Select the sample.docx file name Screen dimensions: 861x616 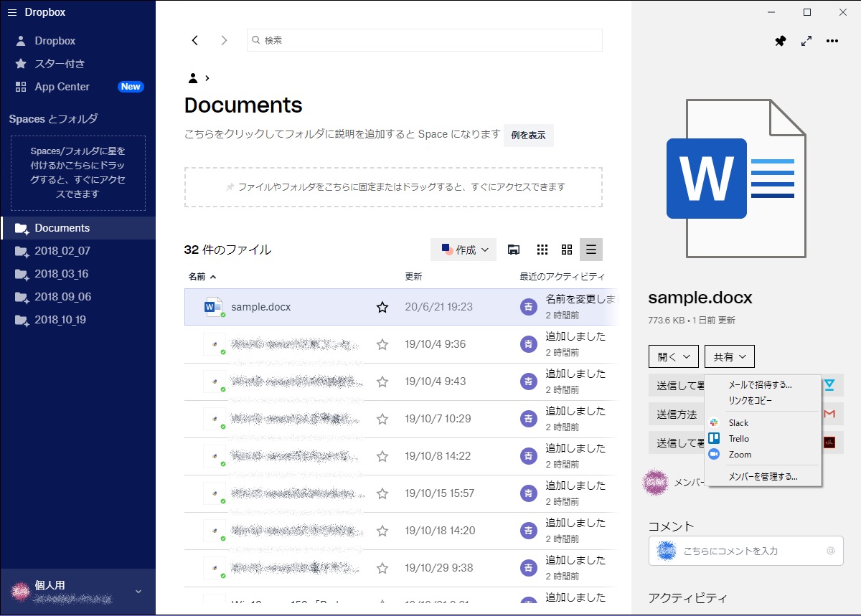(260, 307)
